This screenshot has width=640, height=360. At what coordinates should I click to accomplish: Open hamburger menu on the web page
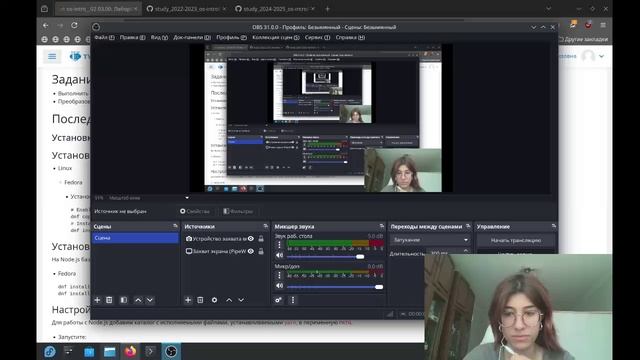[x=52, y=56]
